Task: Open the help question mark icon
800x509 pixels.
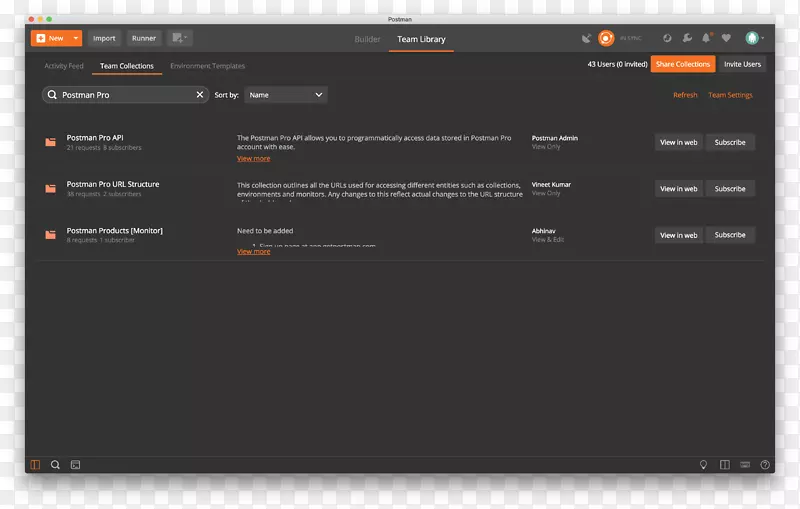Action: coord(765,465)
